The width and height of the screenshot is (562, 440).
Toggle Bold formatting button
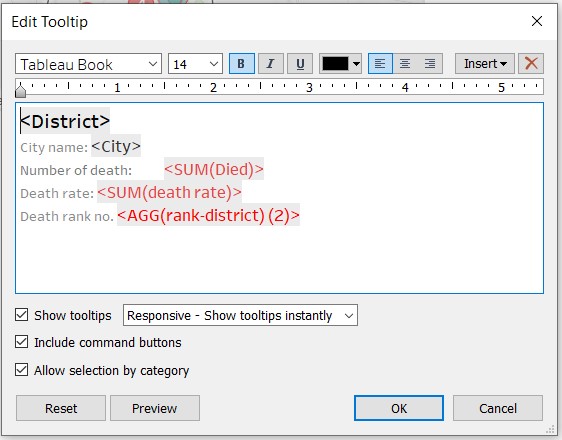point(242,64)
